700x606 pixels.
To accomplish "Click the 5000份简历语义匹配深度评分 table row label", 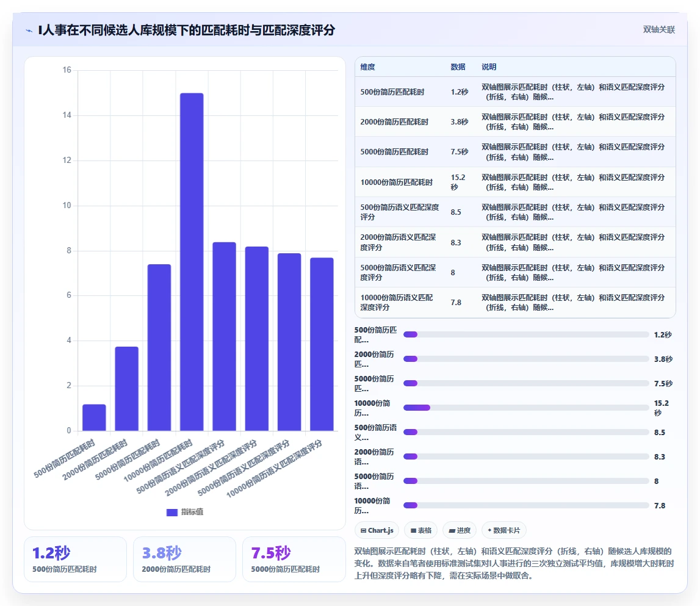I will point(398,272).
